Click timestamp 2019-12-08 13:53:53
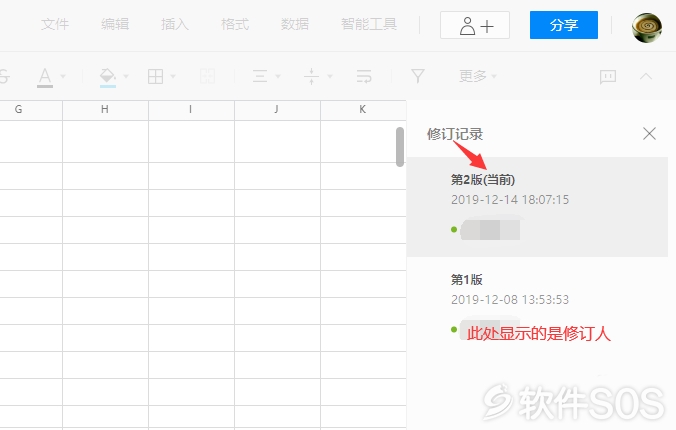 click(510, 300)
